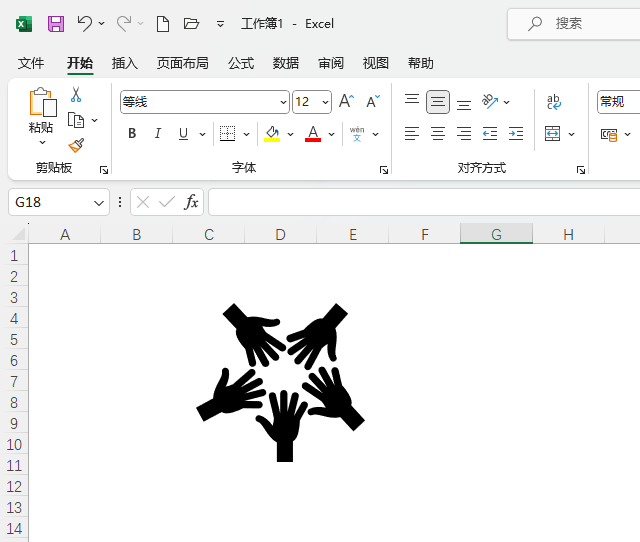Click the Format Painter brush icon
The image size is (640, 542).
coord(76,145)
